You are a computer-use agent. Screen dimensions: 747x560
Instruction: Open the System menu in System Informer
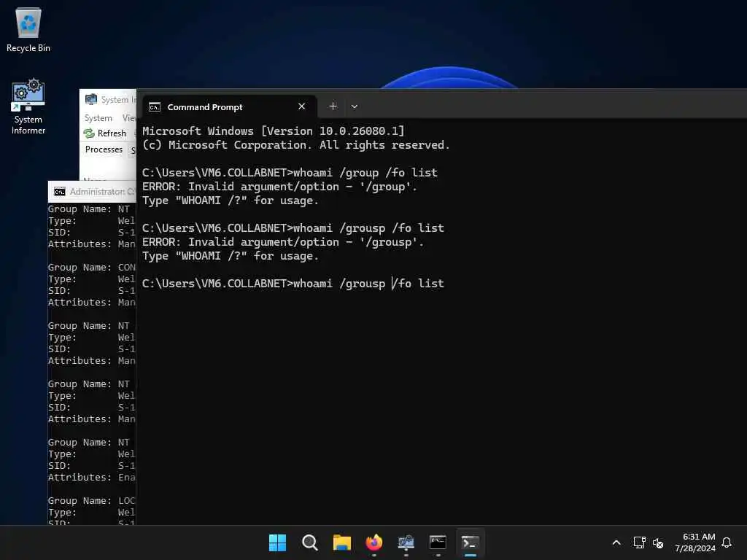tap(98, 117)
